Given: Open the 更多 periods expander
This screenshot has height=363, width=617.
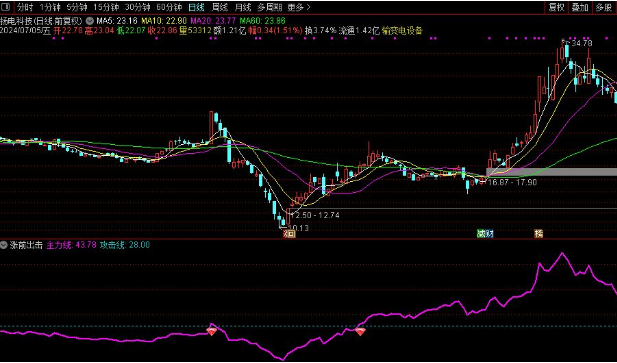Looking at the screenshot, I should point(299,7).
